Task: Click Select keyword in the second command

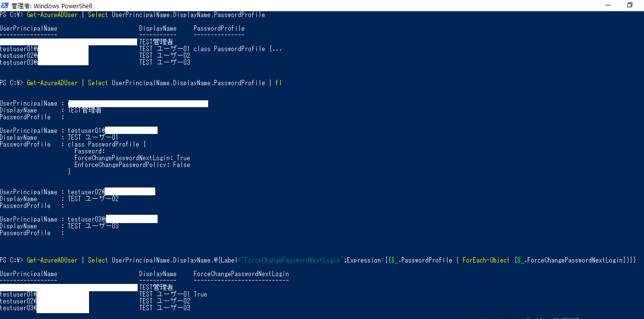Action: 98,83
